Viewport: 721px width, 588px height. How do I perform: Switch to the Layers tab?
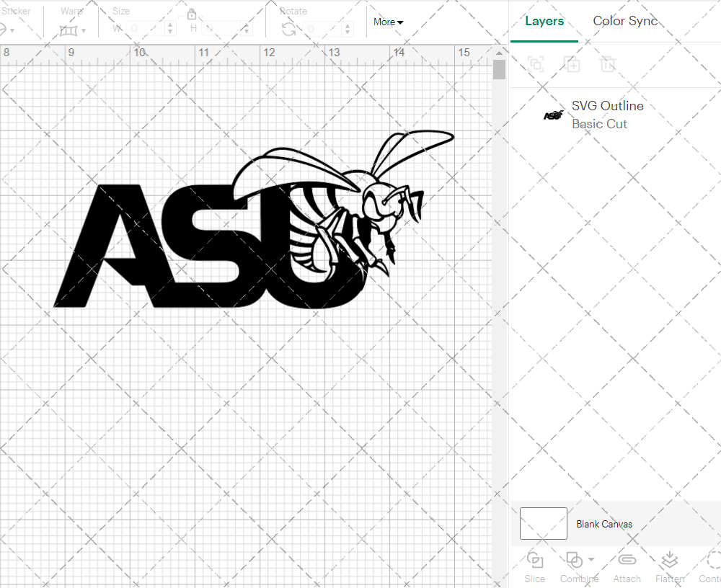[x=544, y=21]
